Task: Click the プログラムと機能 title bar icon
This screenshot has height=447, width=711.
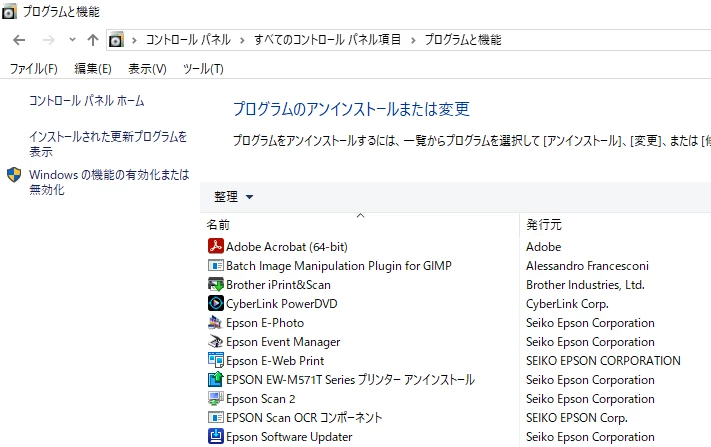Action: click(9, 11)
